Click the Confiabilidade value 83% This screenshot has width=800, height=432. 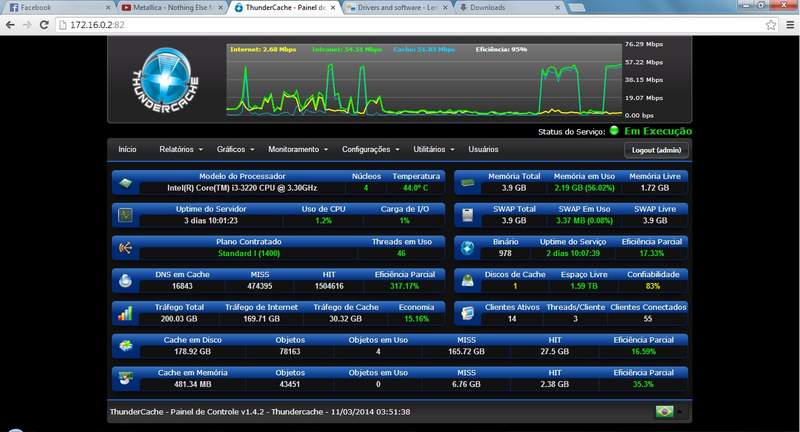[653, 286]
